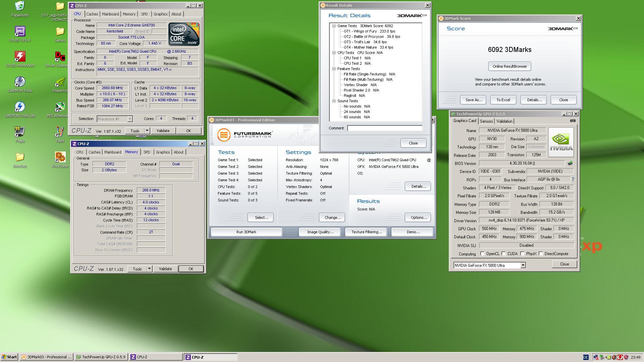
Task: Click the Run 3DMark button
Action: click(246, 232)
